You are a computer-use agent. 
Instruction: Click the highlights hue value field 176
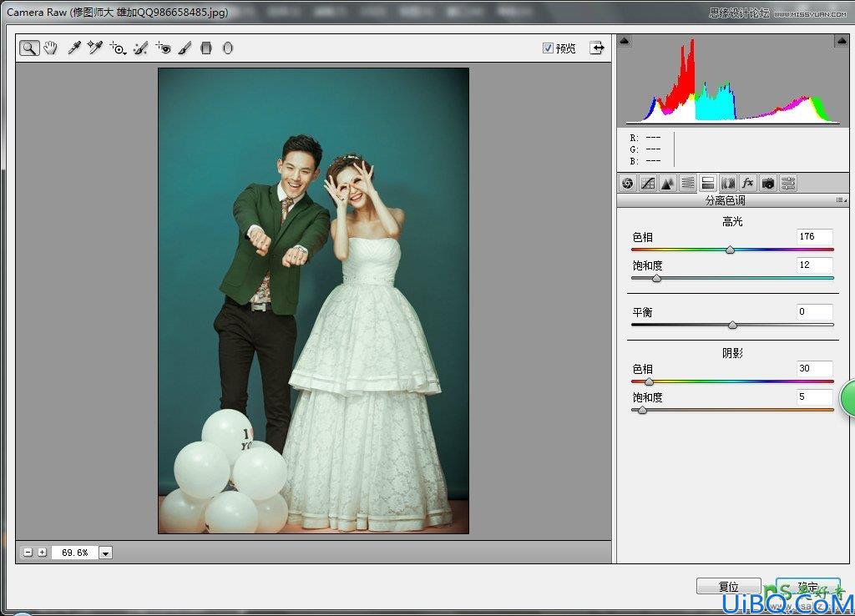coord(814,236)
